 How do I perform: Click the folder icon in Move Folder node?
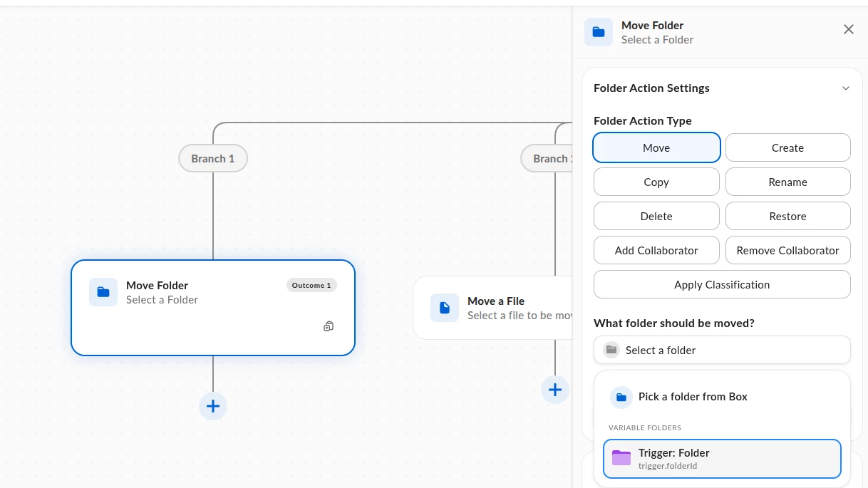[103, 292]
